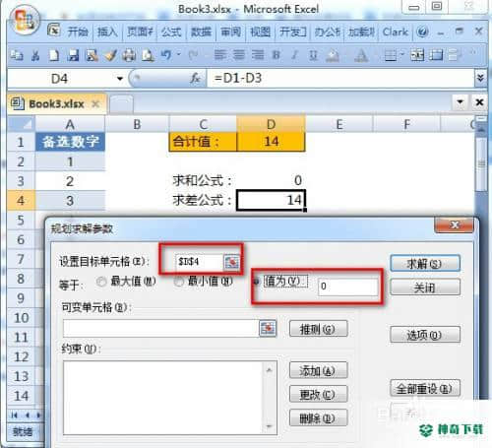Click the Cut scissors icon

click(x=35, y=55)
